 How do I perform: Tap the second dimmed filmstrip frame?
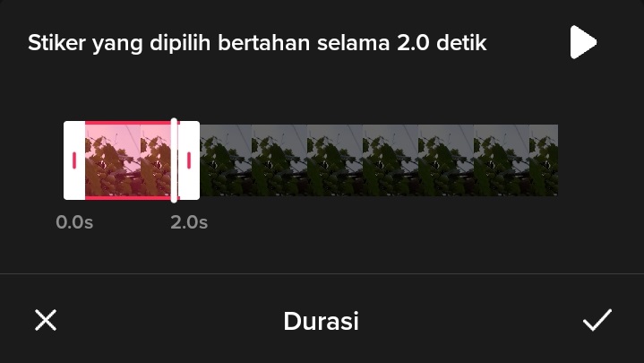279,160
